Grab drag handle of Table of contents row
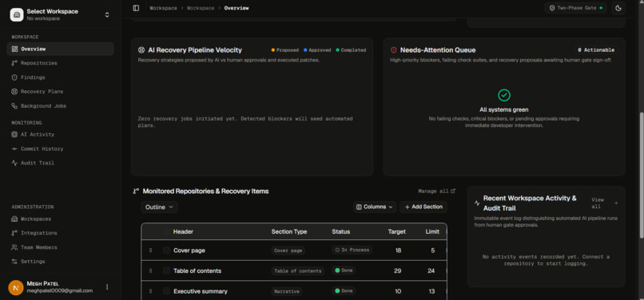The height and width of the screenshot is (300, 644). coord(151,270)
